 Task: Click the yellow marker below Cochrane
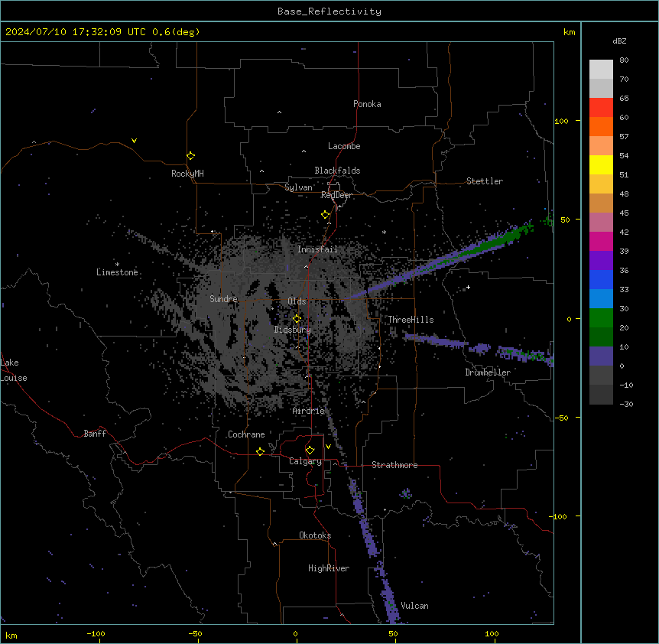click(260, 451)
